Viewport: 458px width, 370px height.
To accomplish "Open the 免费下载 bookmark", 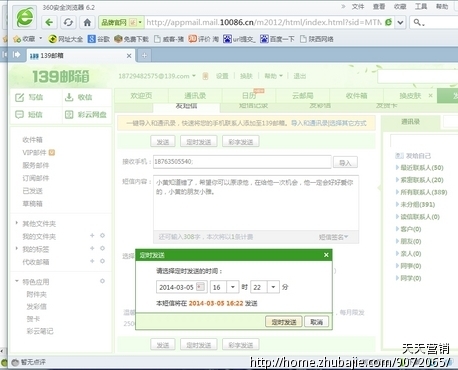I will [x=131, y=39].
